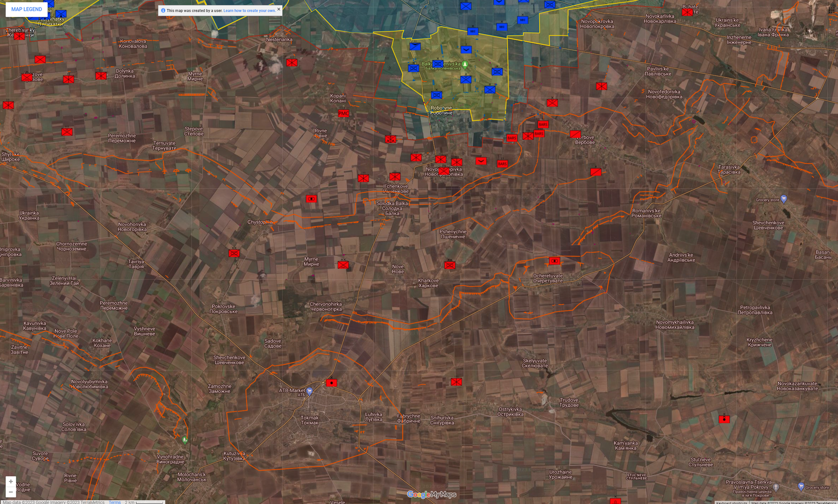
Task: Click 'Learn how to create your own' link
Action: click(x=249, y=11)
